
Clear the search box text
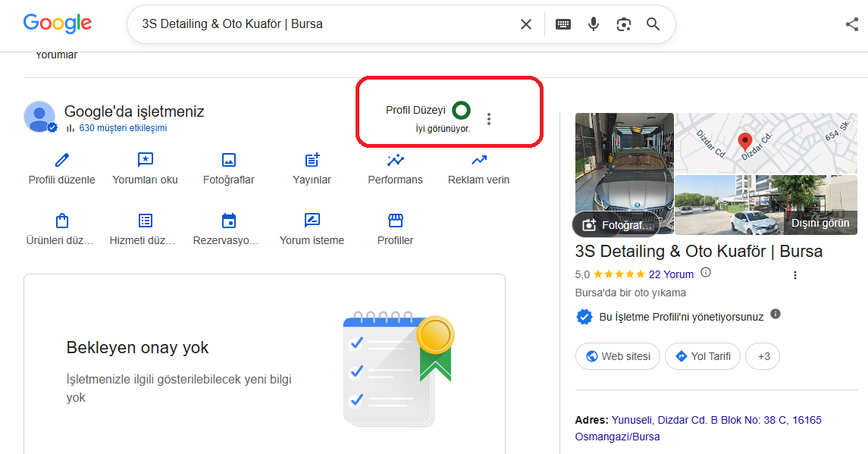tap(526, 24)
